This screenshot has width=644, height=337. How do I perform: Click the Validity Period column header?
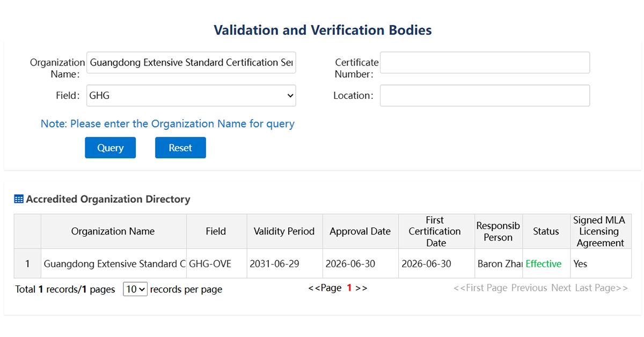(x=284, y=231)
